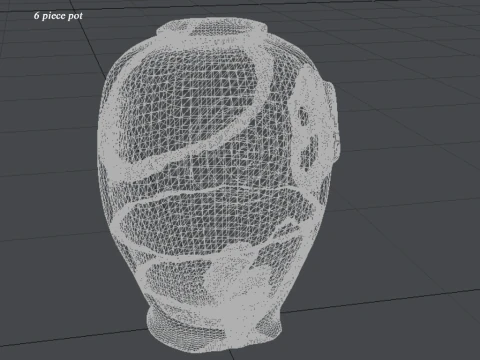Image resolution: width=480 pixels, height=360 pixels.
Task: Select the large upper front mesh fragment
Action: [187, 100]
